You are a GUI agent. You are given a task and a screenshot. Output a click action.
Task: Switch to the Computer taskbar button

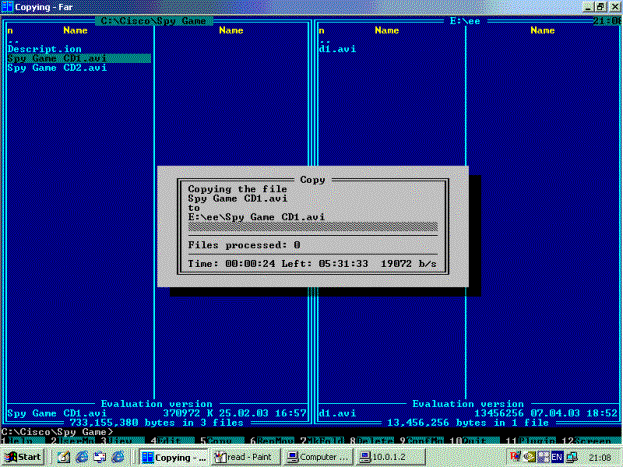tap(319, 457)
